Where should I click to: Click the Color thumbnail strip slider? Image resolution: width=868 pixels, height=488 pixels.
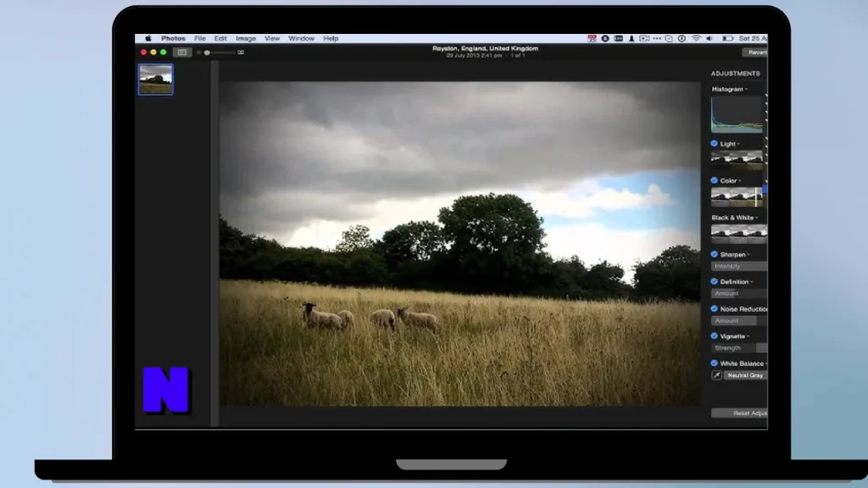pos(737,197)
